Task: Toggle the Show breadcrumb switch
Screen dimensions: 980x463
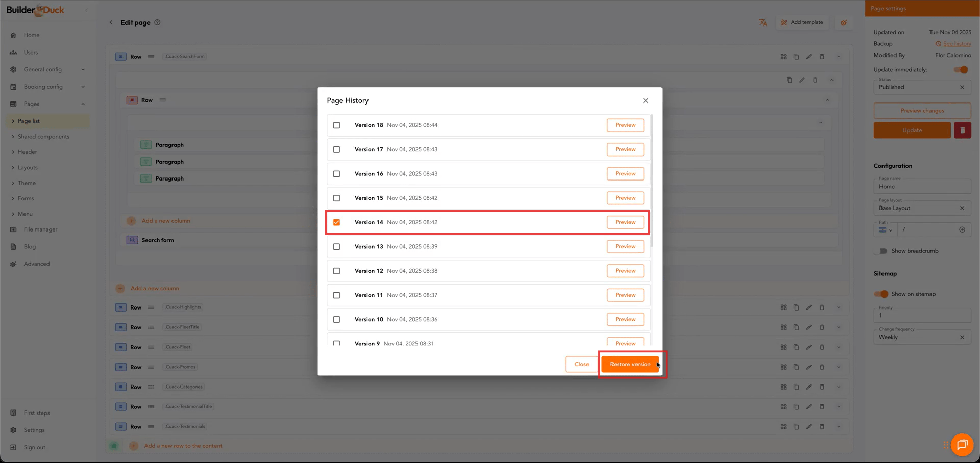Action: 880,251
